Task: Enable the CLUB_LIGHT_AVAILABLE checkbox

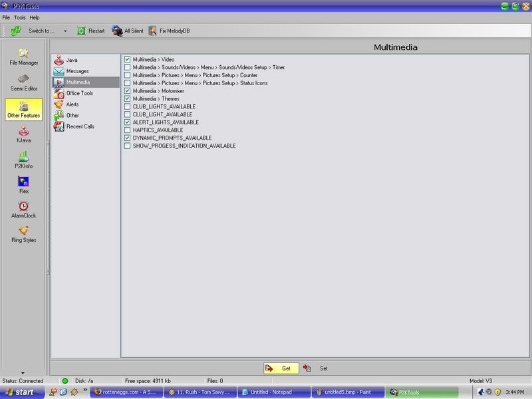Action: tap(127, 114)
